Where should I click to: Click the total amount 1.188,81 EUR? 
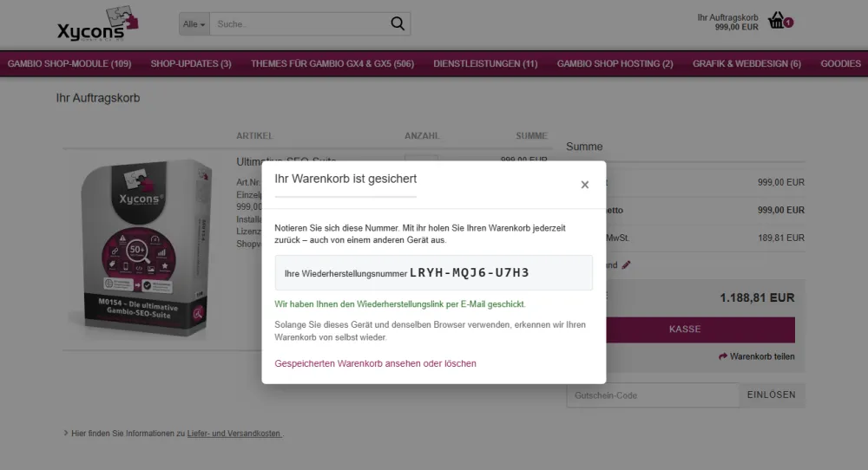[757, 297]
